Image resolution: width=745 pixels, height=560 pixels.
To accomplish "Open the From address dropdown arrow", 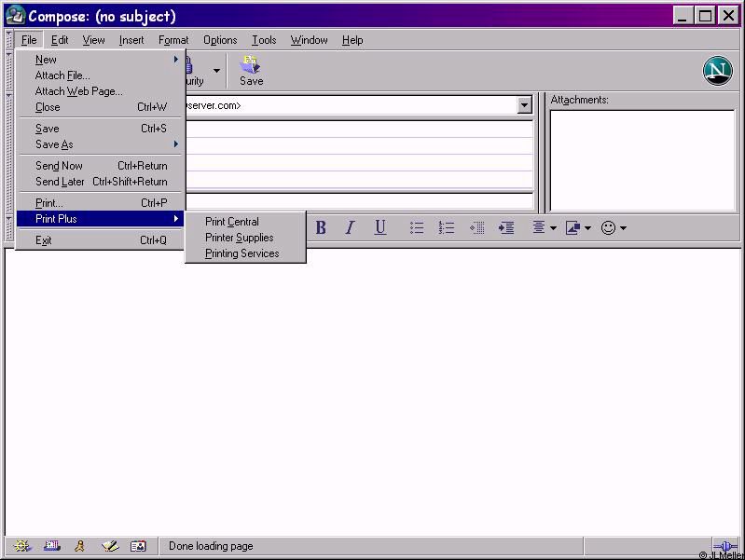I will pyautogui.click(x=524, y=105).
